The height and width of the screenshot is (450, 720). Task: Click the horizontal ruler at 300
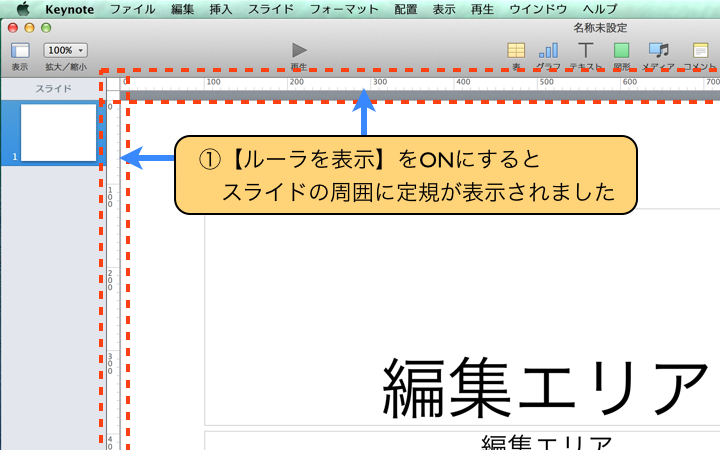coord(380,82)
